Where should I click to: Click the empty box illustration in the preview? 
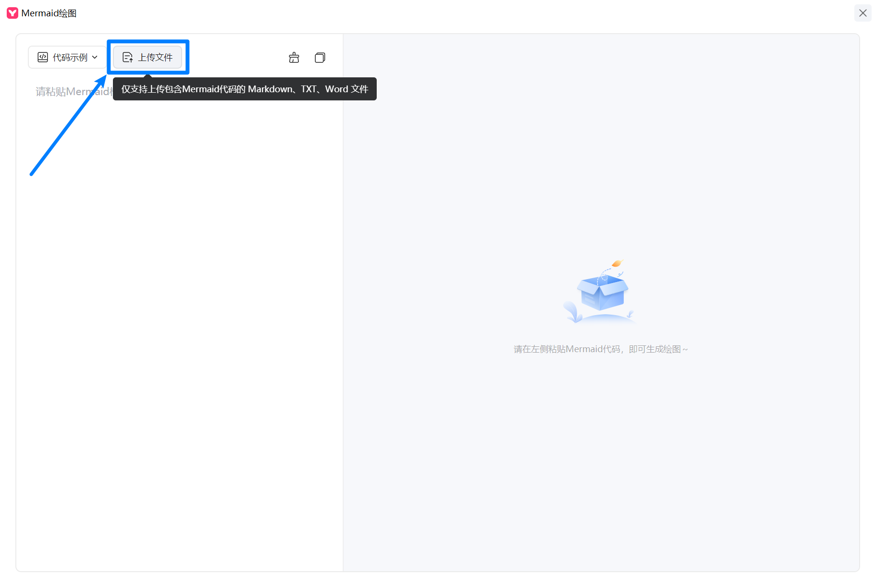(x=601, y=292)
